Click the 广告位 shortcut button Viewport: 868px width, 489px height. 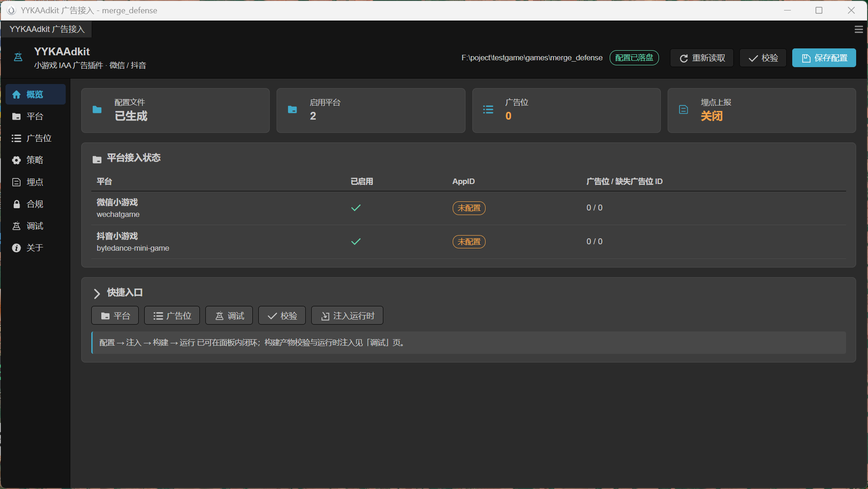point(172,315)
